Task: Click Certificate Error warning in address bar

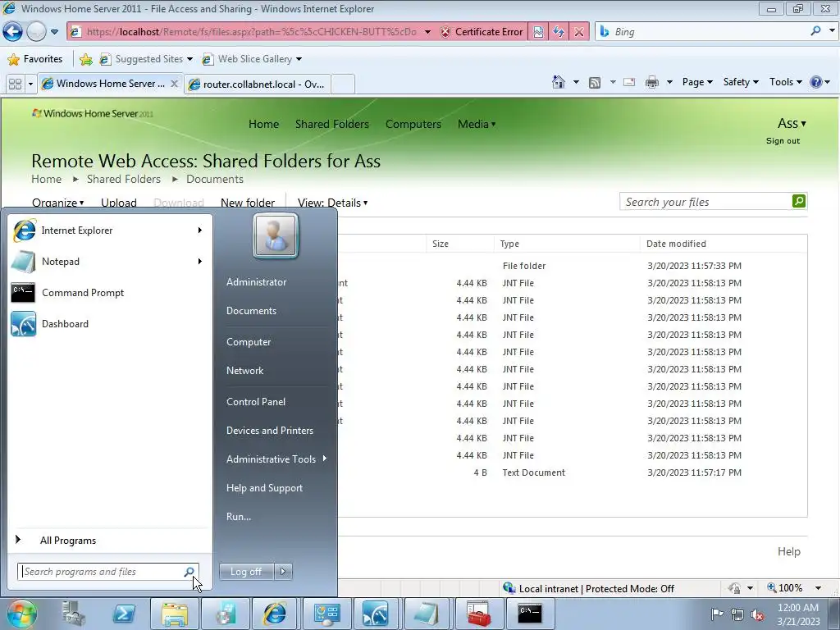Action: [482, 32]
